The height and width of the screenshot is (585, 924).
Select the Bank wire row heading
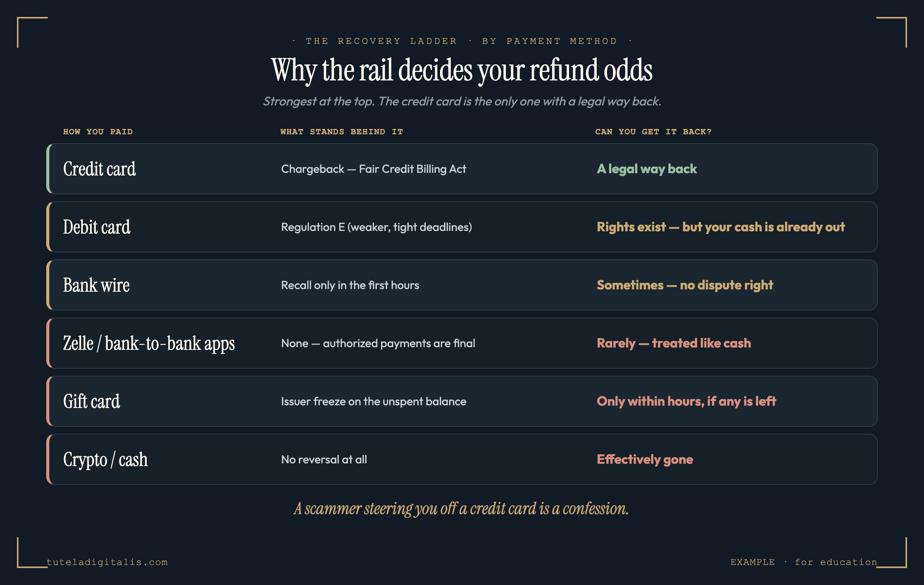(96, 285)
